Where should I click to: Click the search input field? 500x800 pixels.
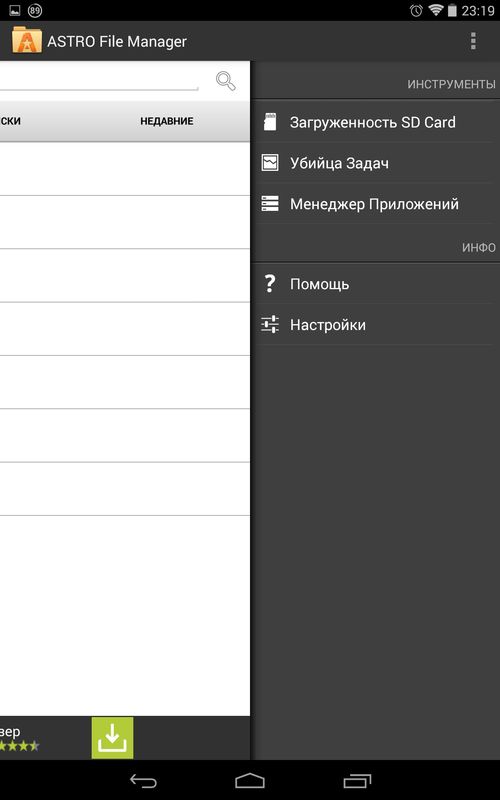pyautogui.click(x=99, y=81)
